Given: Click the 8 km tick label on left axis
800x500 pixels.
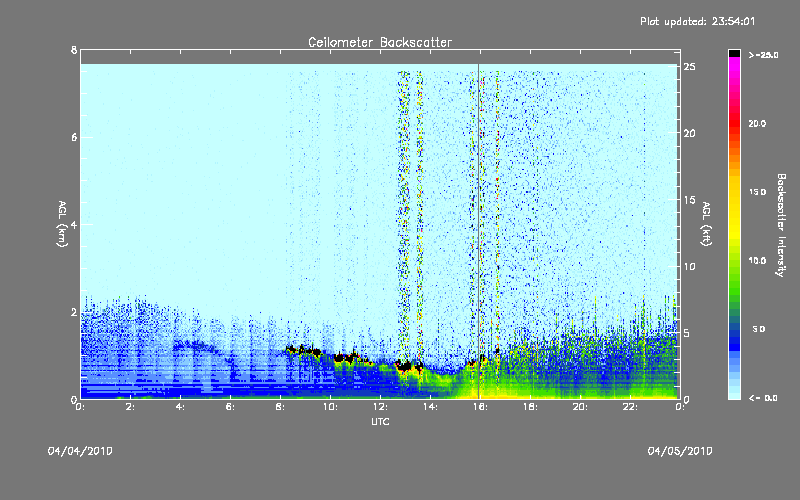Looking at the screenshot, I should [74, 50].
